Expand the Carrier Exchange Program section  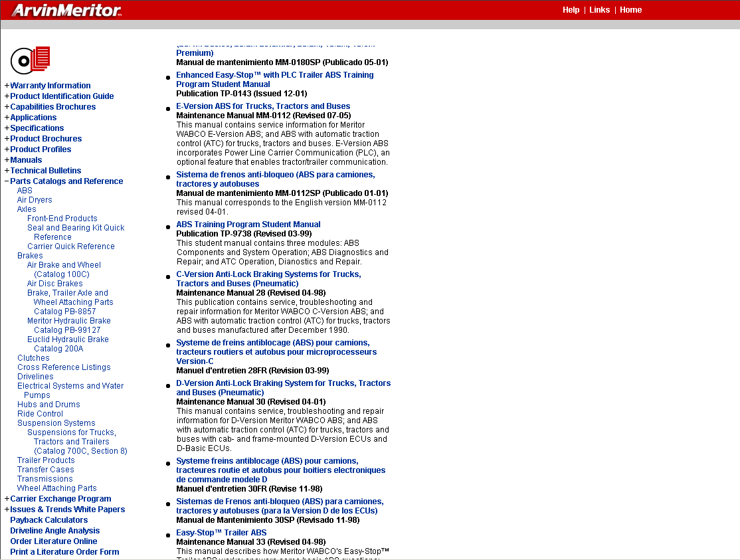pyautogui.click(x=60, y=498)
